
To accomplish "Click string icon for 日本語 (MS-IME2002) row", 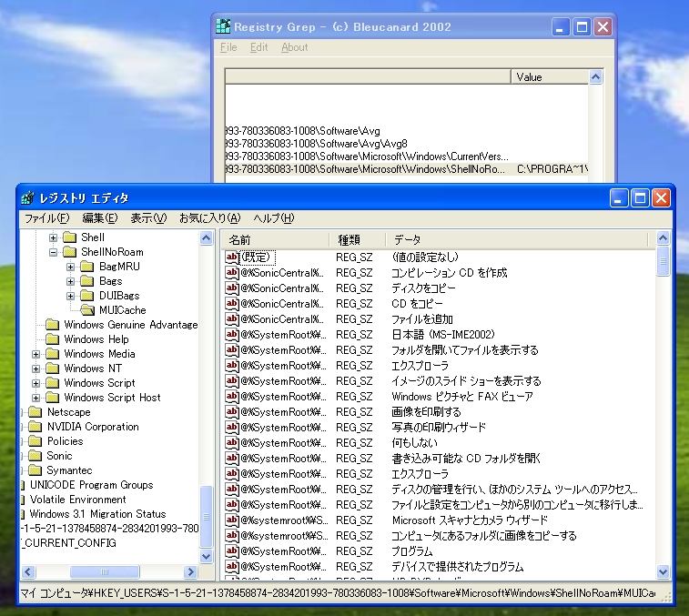I will click(232, 334).
